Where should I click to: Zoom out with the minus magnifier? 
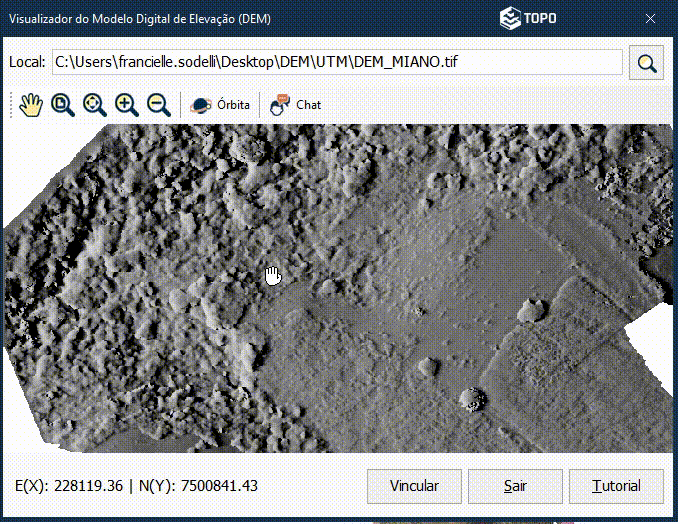coord(157,104)
